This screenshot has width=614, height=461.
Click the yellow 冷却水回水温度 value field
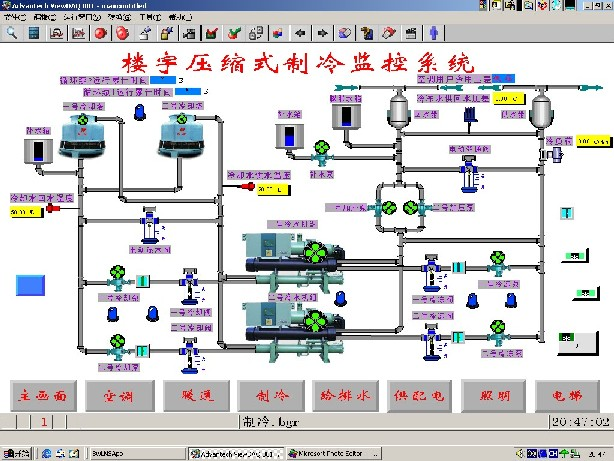(x=22, y=212)
